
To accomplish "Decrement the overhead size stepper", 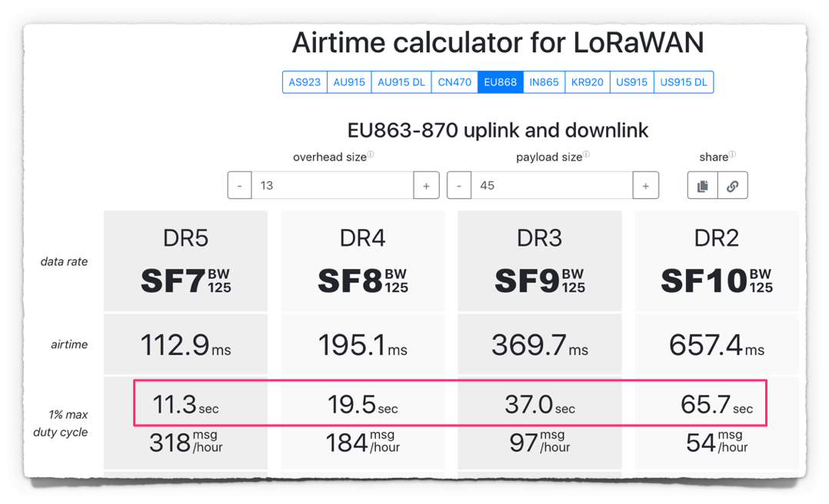I will coord(239,185).
